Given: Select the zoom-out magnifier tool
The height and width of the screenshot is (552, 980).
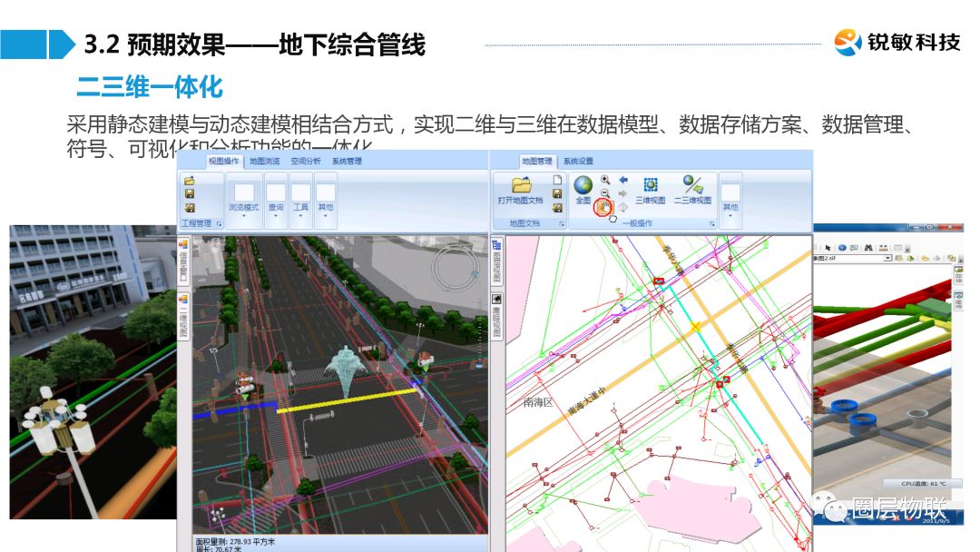Looking at the screenshot, I should point(605,193).
